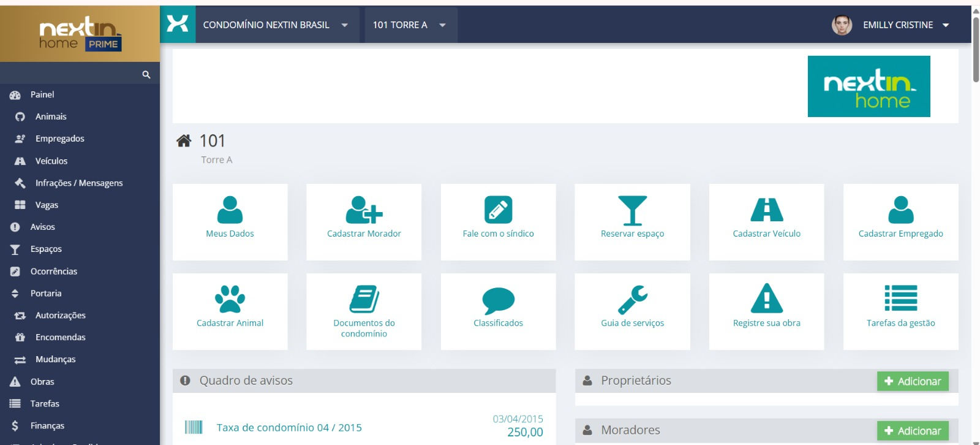980x445 pixels.
Task: Click the 03/04/2015 date text
Action: [518, 419]
